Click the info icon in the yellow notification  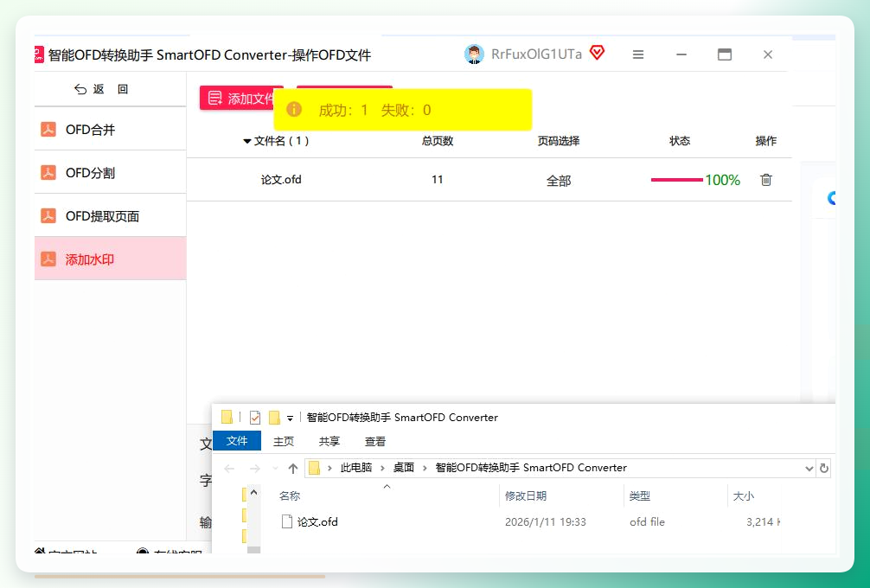point(294,109)
